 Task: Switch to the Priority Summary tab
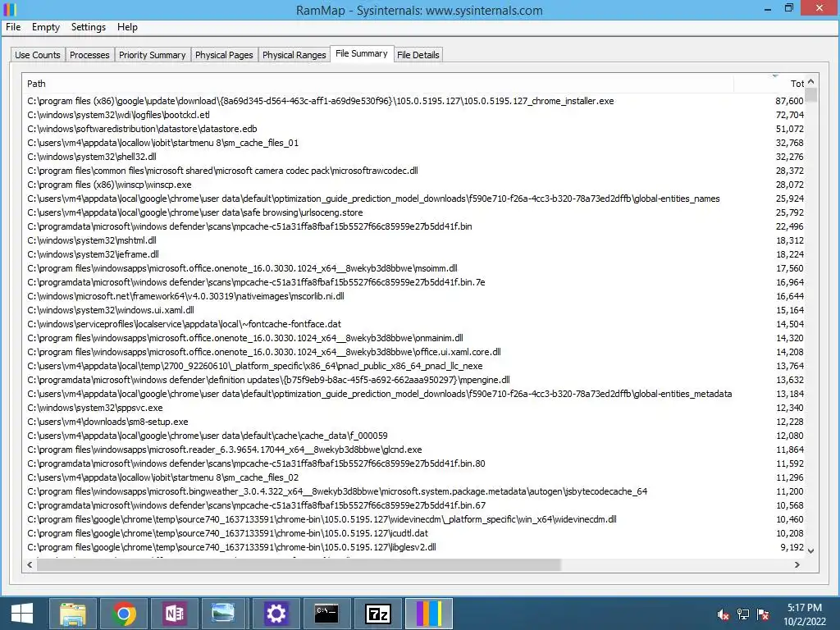(x=152, y=55)
